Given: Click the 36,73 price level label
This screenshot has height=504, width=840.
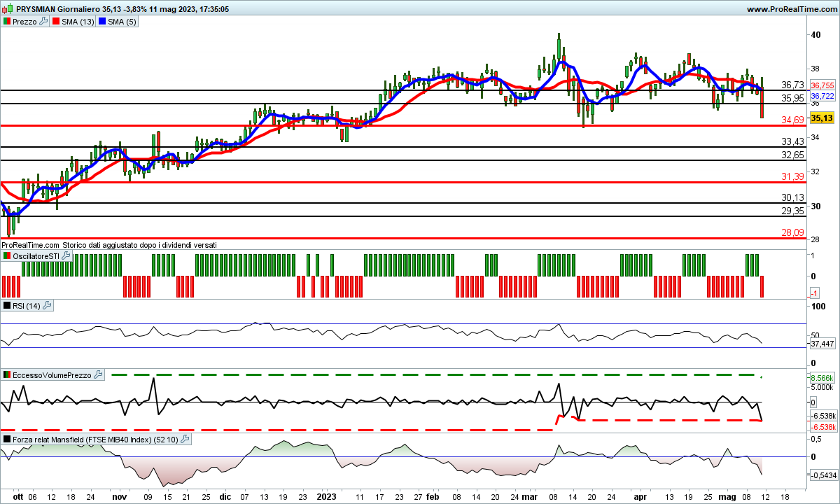Looking at the screenshot, I should (792, 85).
